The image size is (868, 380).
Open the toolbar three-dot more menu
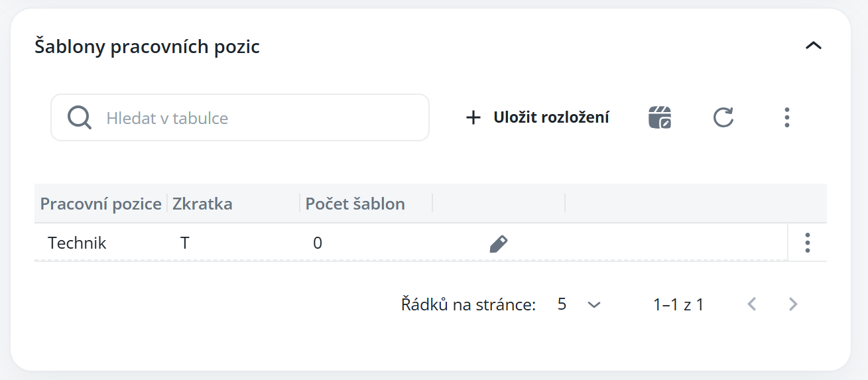(x=786, y=117)
